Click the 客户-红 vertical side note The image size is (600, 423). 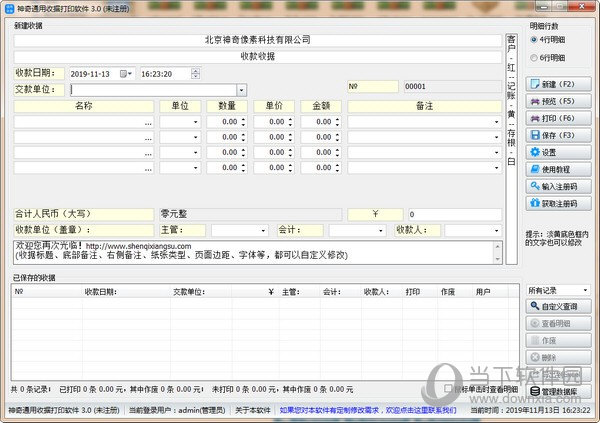511,149
